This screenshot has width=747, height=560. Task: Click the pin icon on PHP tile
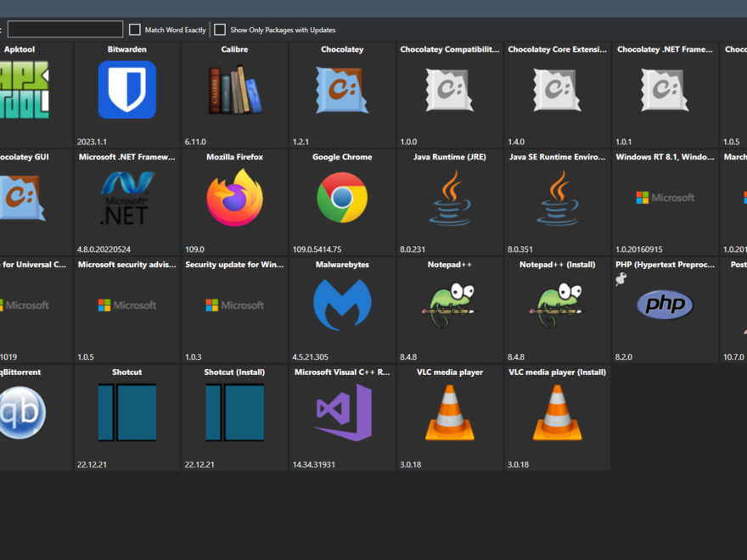[621, 278]
